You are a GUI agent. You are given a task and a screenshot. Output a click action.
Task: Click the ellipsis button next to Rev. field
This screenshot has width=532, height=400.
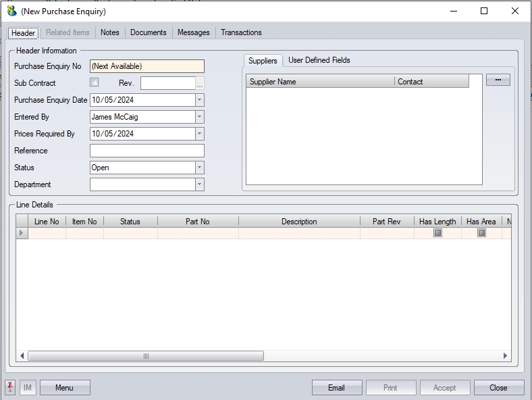(x=200, y=84)
